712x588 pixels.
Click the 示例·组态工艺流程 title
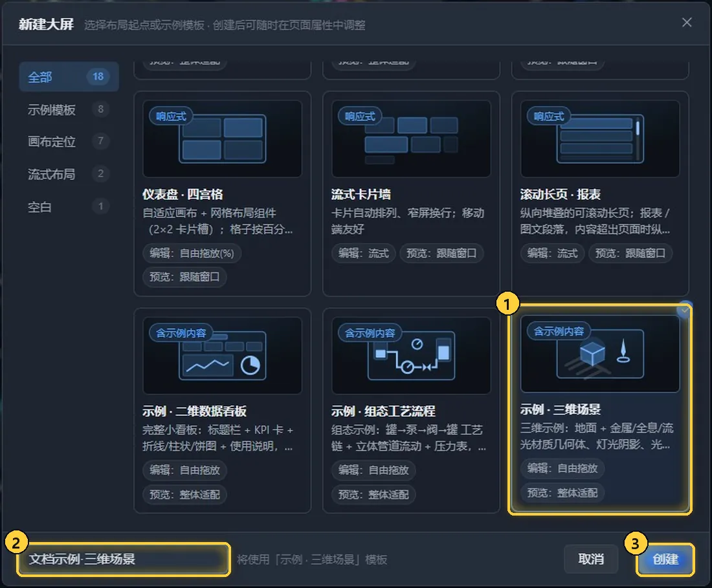[383, 411]
